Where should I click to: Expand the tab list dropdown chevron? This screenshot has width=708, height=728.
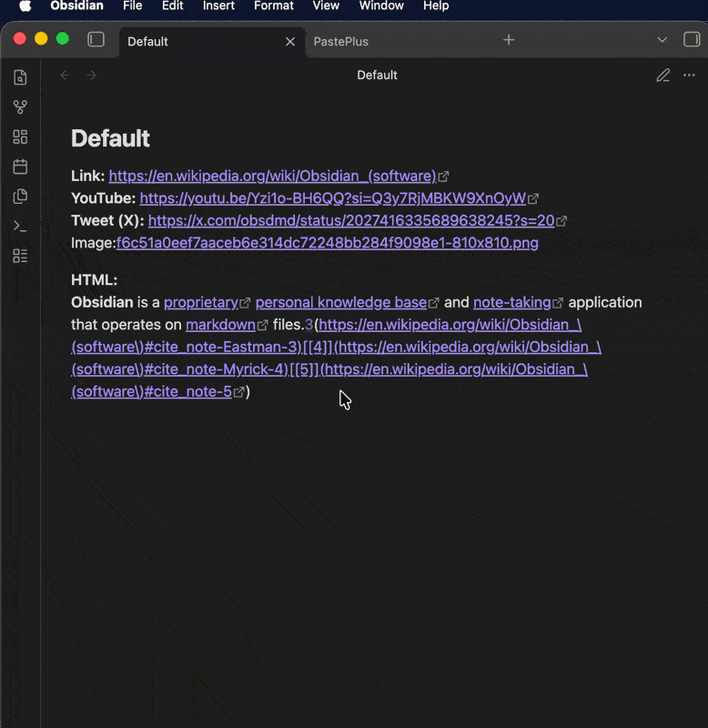click(x=662, y=40)
